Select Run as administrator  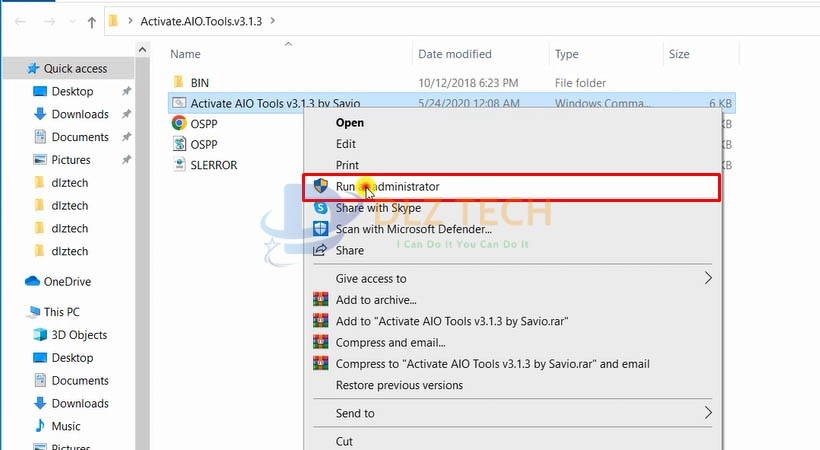pyautogui.click(x=511, y=187)
